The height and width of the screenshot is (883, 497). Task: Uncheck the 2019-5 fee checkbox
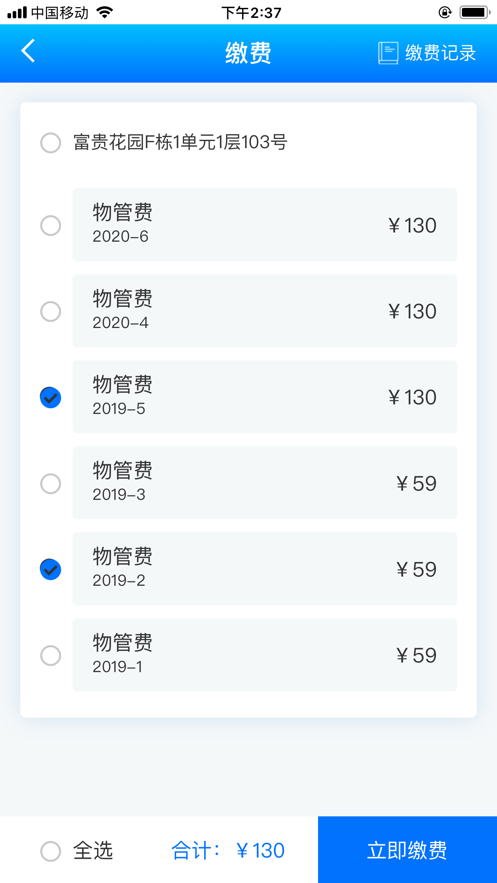pyautogui.click(x=51, y=398)
